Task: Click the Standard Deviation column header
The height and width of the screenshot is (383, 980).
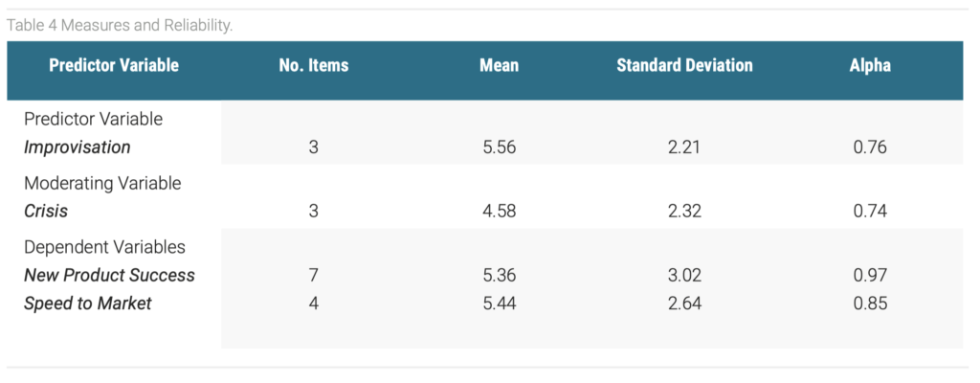Action: pyautogui.click(x=684, y=65)
